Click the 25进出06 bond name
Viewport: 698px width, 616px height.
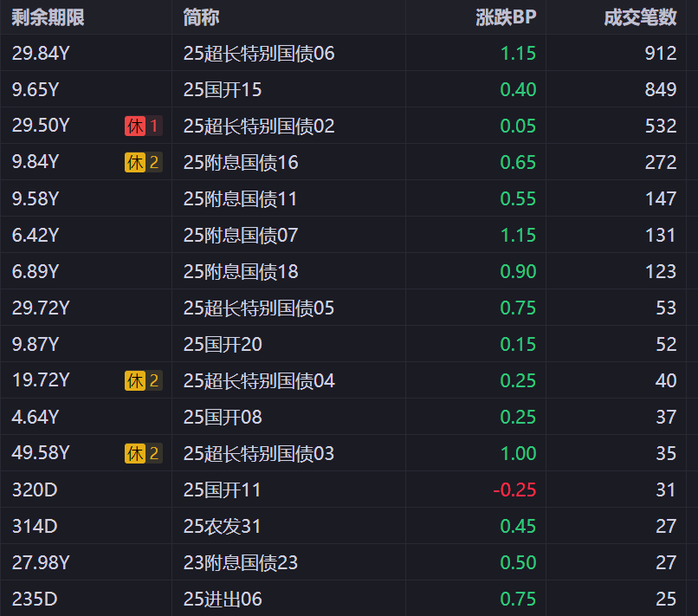pyautogui.click(x=223, y=600)
